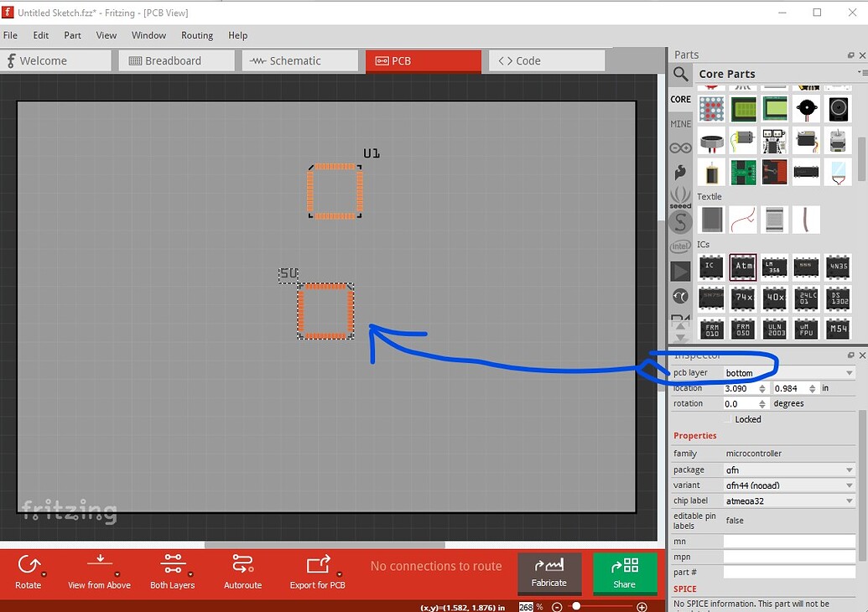This screenshot has width=868, height=612.
Task: Open the parts search magnifier
Action: coord(681,74)
